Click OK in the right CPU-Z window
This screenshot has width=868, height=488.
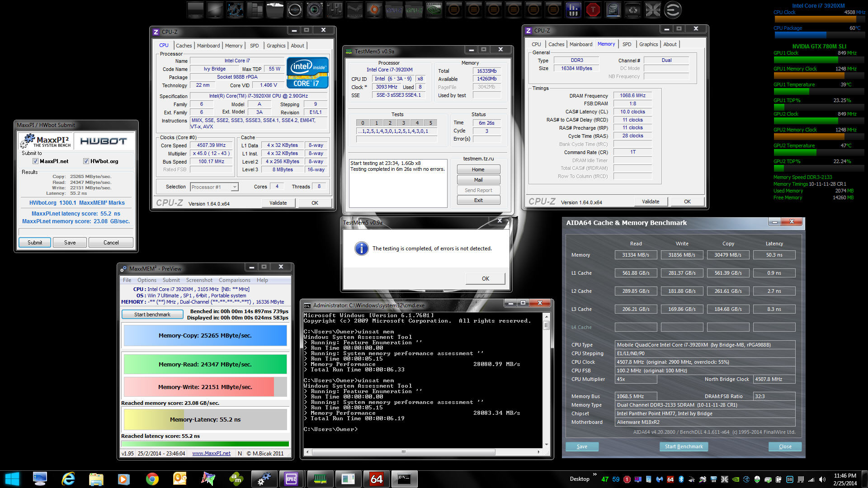(687, 202)
